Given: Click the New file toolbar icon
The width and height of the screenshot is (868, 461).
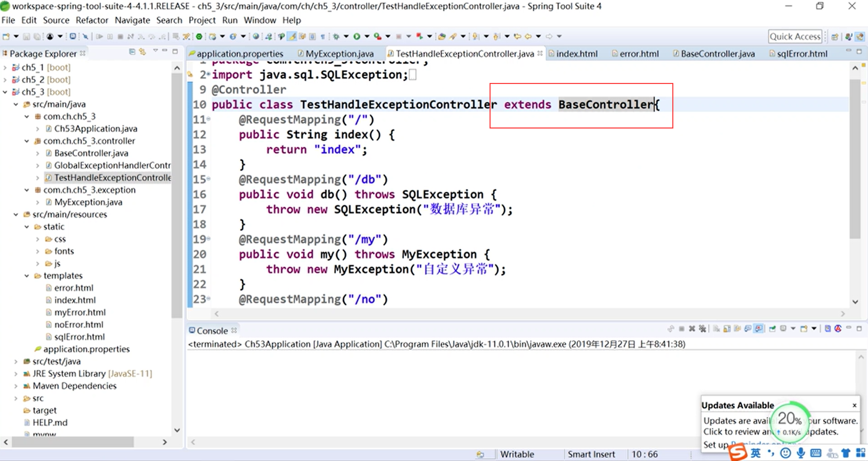Looking at the screenshot, I should point(6,36).
